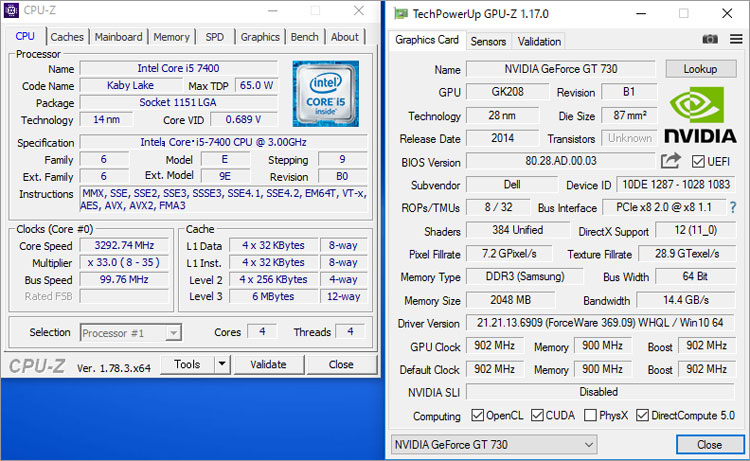Click the Memory Type value DDR3 (Samsung)
This screenshot has height=461, width=750.
click(x=525, y=276)
